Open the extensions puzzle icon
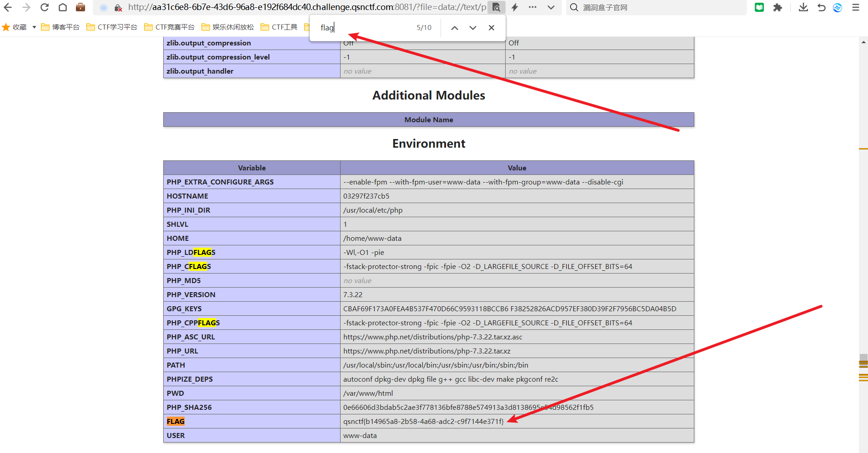This screenshot has width=868, height=453. pyautogui.click(x=778, y=7)
